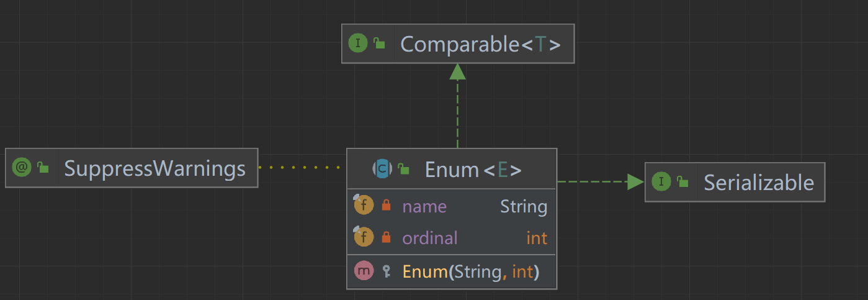The height and width of the screenshot is (300, 868).
Task: Click the annotation @ icon on SuppressWarnings
Action: (22, 168)
